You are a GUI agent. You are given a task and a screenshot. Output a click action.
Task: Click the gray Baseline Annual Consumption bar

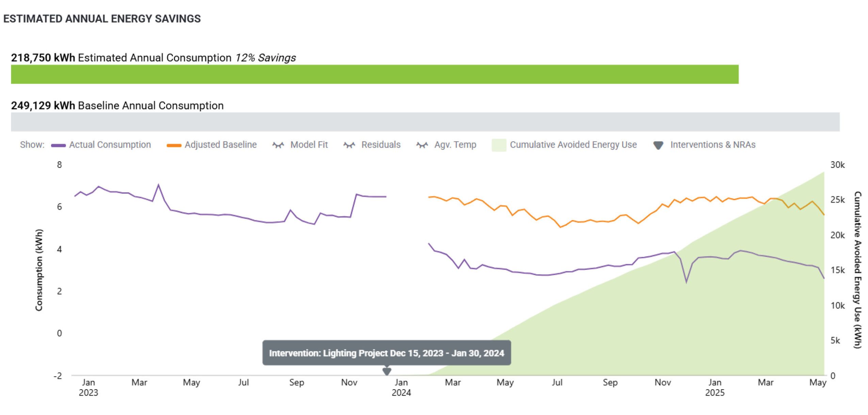425,122
